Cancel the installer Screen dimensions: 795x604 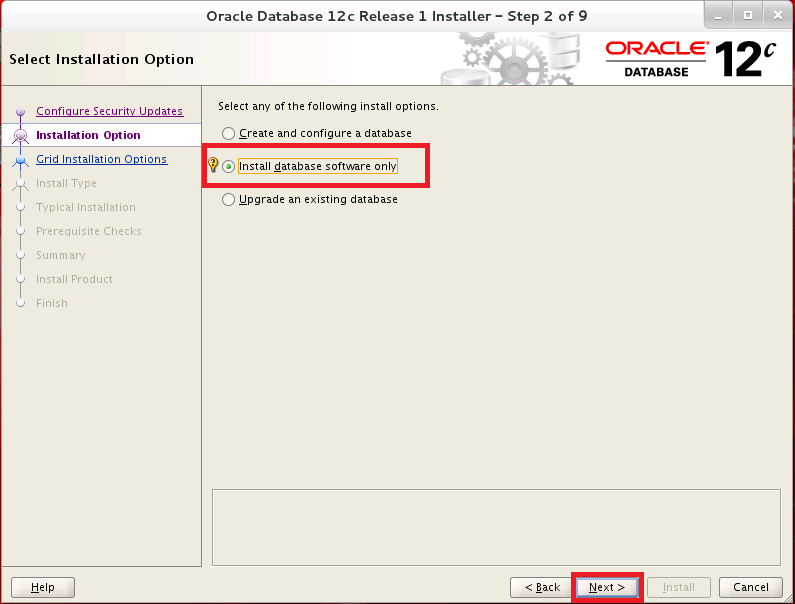pos(750,587)
